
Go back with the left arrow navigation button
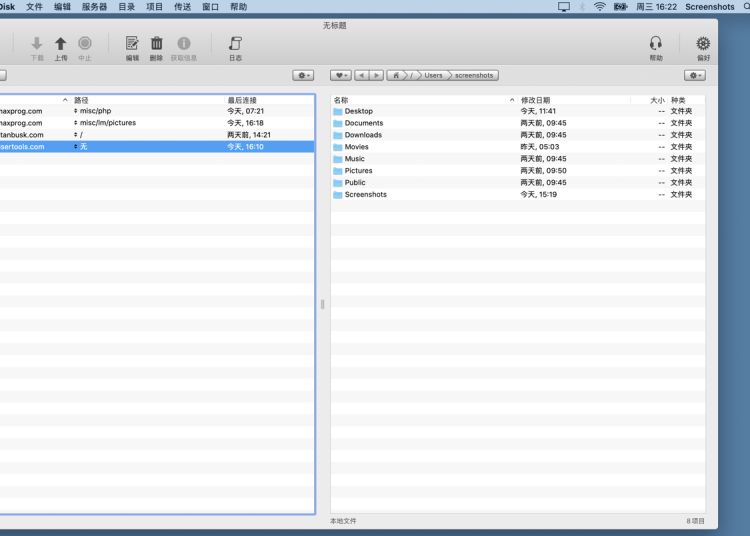[x=362, y=75]
